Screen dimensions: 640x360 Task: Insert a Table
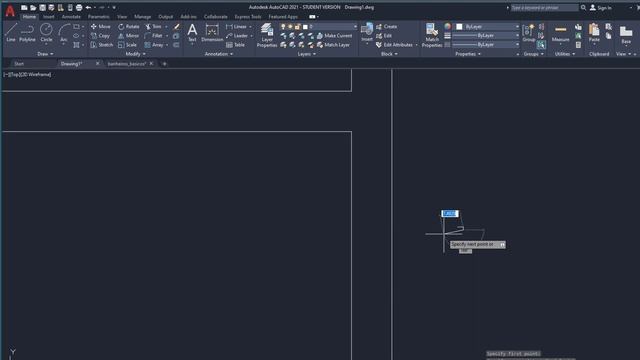point(236,45)
